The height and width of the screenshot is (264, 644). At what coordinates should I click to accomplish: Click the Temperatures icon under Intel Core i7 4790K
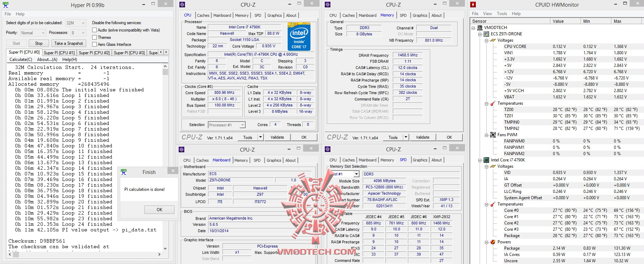pos(493,204)
